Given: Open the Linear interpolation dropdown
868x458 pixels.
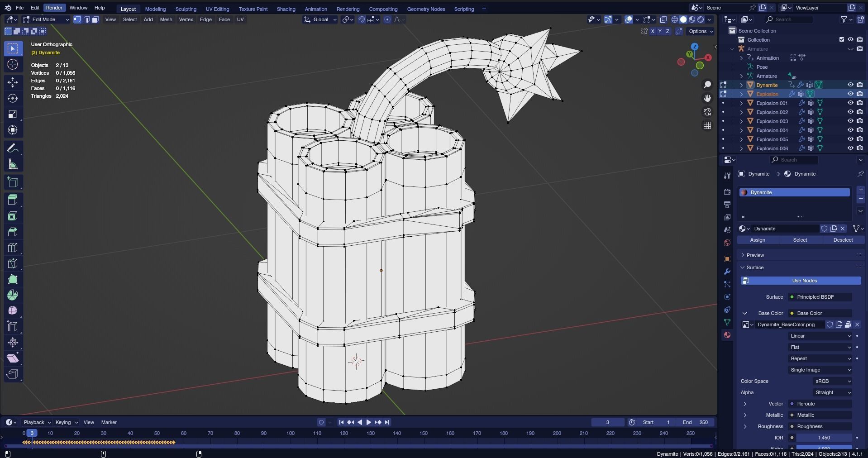Looking at the screenshot, I should pos(820,336).
